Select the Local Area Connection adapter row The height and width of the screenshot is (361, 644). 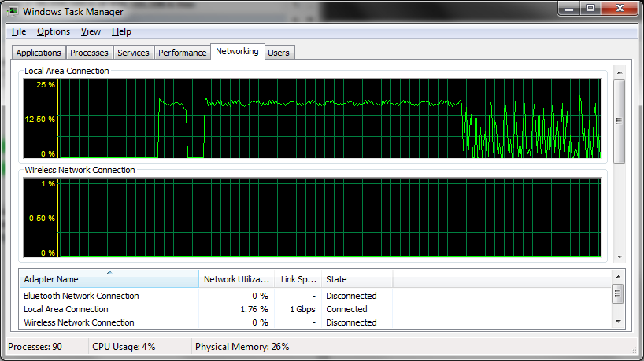(66, 309)
